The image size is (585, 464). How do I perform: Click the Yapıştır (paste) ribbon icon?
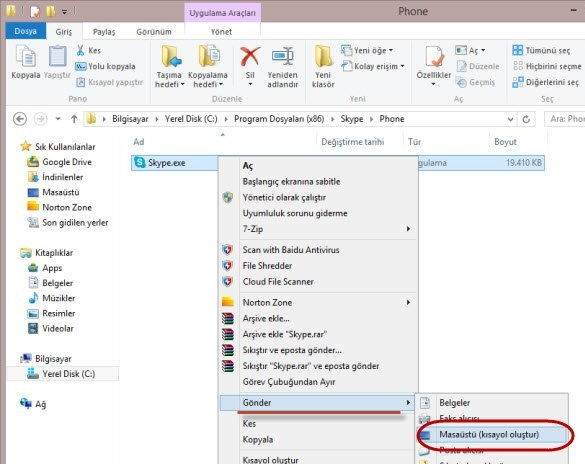pyautogui.click(x=57, y=56)
